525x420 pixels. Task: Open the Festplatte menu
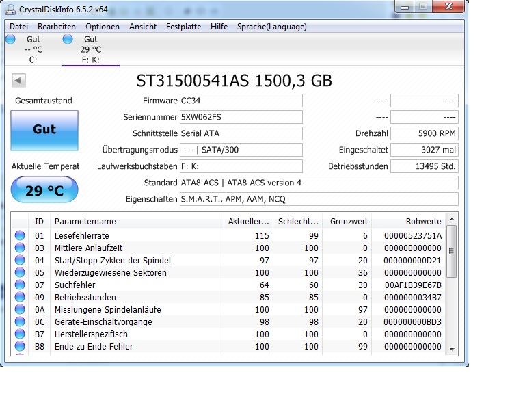tap(183, 27)
